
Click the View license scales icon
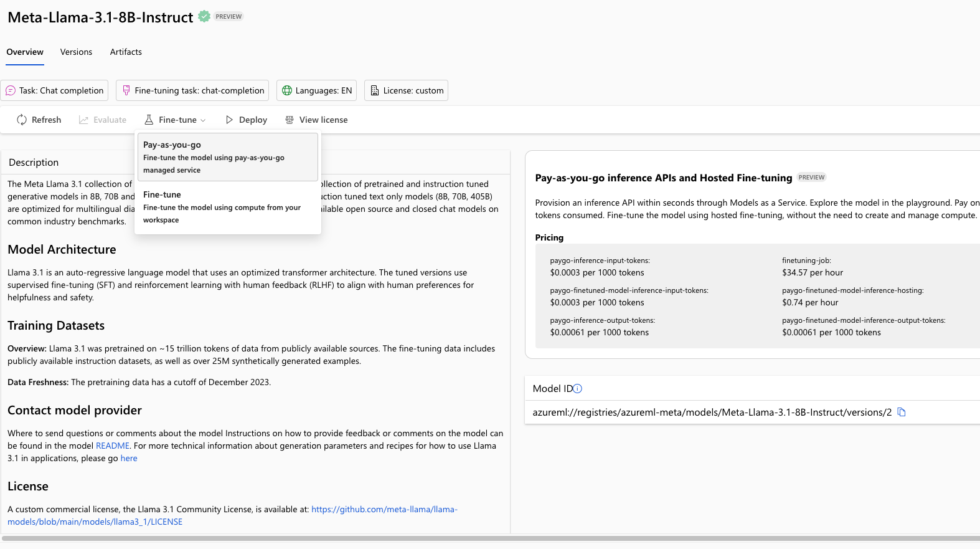pyautogui.click(x=290, y=120)
